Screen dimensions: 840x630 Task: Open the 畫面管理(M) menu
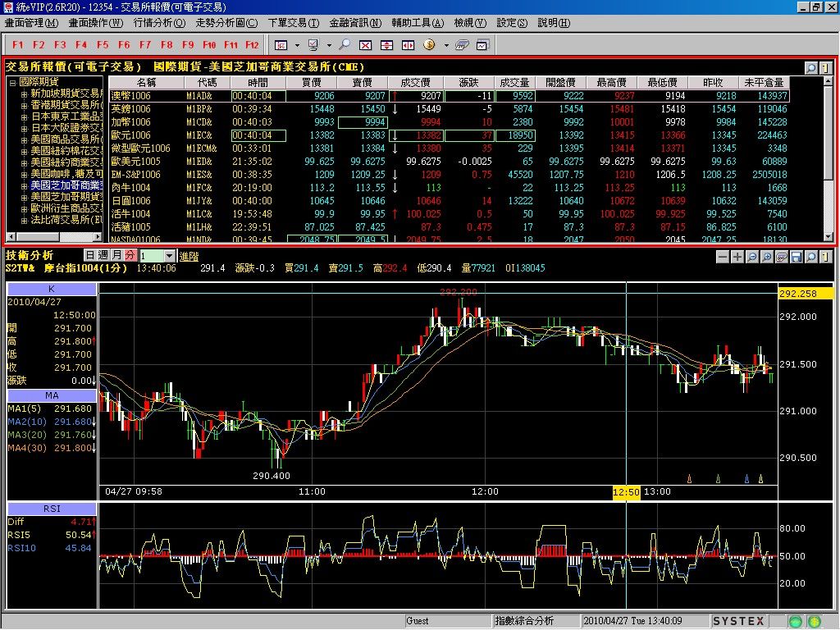(x=32, y=23)
